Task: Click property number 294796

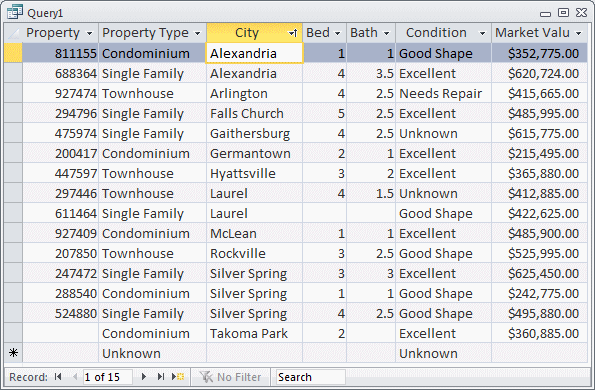Action: (76, 113)
